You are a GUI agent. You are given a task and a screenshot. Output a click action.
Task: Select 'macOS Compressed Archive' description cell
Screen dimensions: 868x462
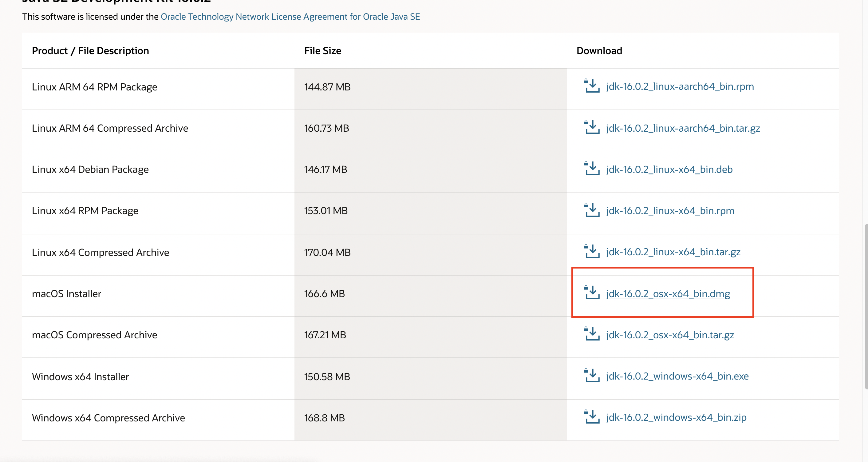[158, 337]
